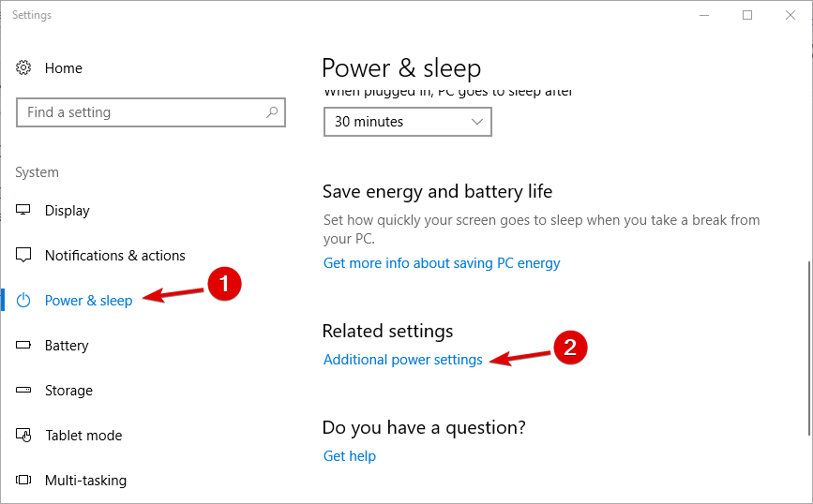Maximize the Settings window
Image resolution: width=813 pixels, height=504 pixels.
coord(747,15)
